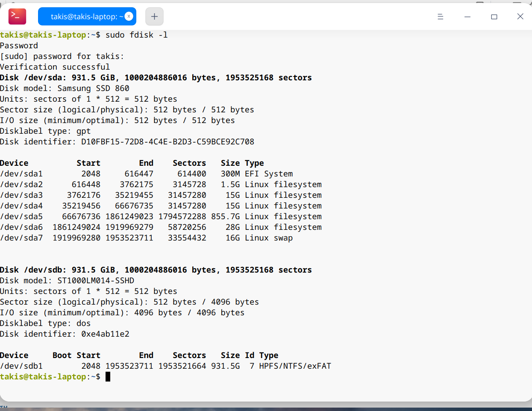The width and height of the screenshot is (532, 411).
Task: Click the /dev/sda4 device name
Action: click(x=21, y=205)
